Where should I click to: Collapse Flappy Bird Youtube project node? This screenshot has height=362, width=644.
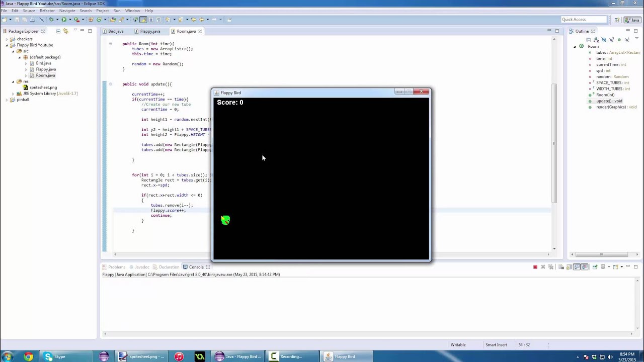[7, 45]
